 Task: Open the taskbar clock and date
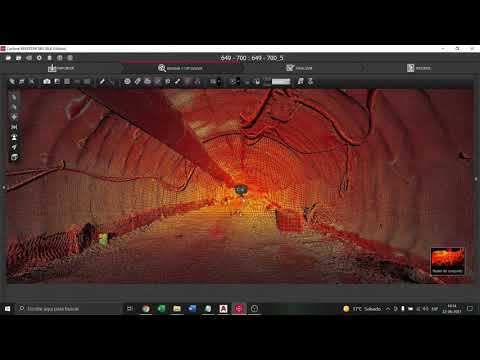[452, 309]
